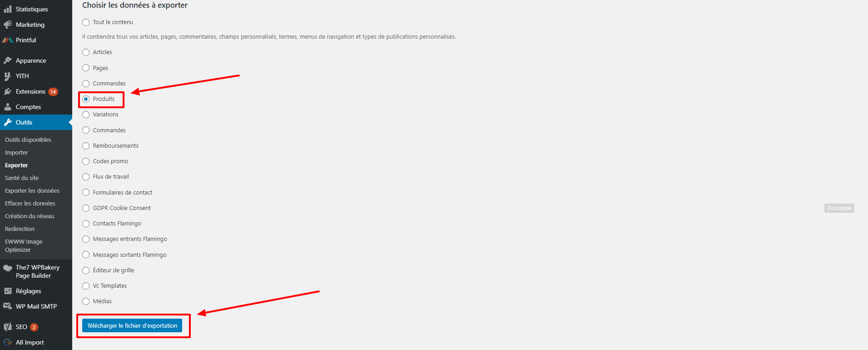Screen dimensions: 868x350
Task: Open Printful using its mountain logo icon
Action: coord(8,40)
